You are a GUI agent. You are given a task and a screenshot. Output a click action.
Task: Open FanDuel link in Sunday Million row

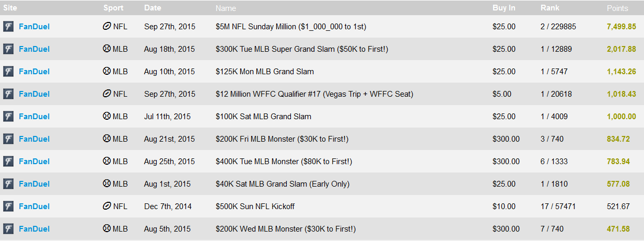tap(34, 27)
